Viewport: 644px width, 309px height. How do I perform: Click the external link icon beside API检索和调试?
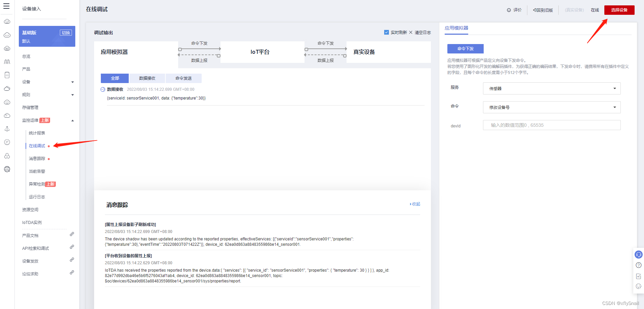pyautogui.click(x=72, y=247)
